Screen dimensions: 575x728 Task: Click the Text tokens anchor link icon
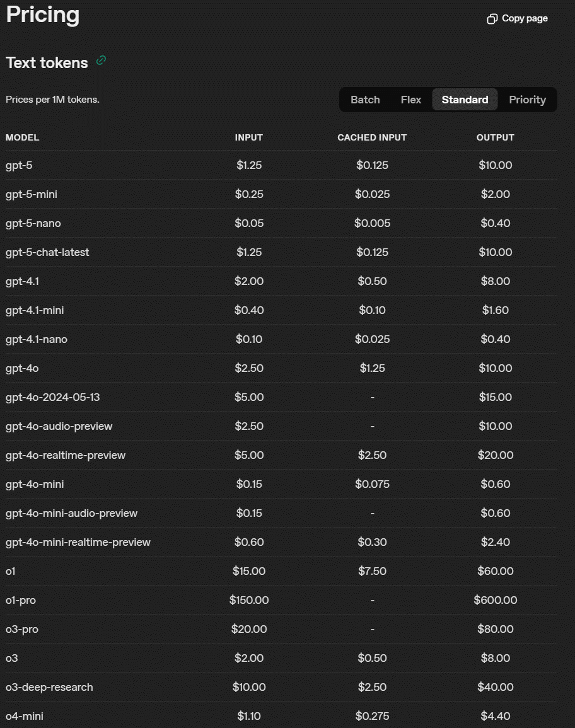pyautogui.click(x=101, y=61)
